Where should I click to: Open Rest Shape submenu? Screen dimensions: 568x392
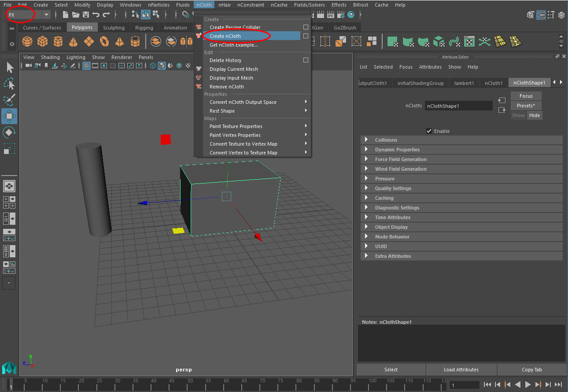coord(253,111)
